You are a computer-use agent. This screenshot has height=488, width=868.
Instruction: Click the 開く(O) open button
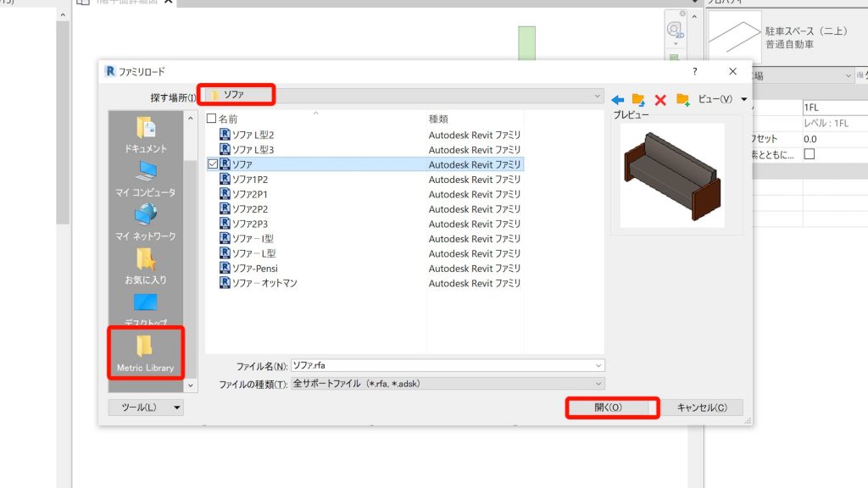pos(612,408)
